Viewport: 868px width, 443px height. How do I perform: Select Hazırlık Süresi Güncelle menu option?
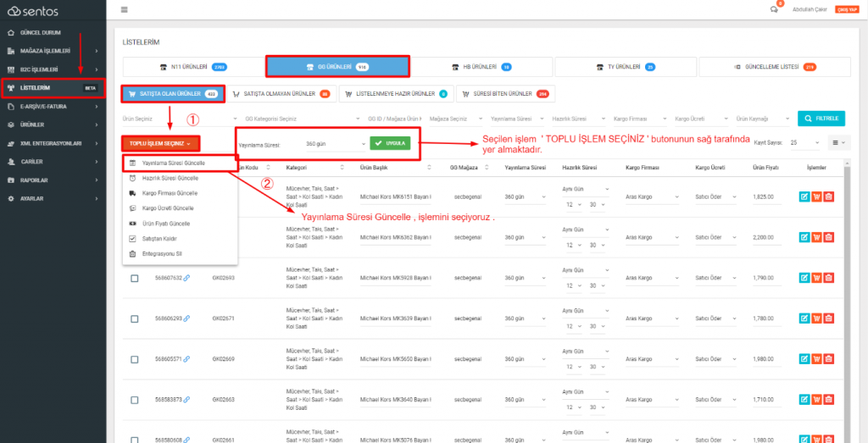coord(170,179)
